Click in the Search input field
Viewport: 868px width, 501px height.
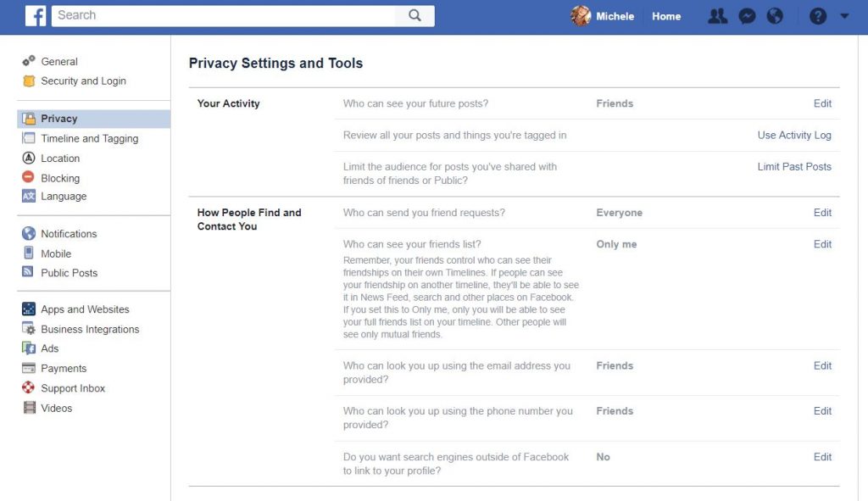tap(224, 15)
